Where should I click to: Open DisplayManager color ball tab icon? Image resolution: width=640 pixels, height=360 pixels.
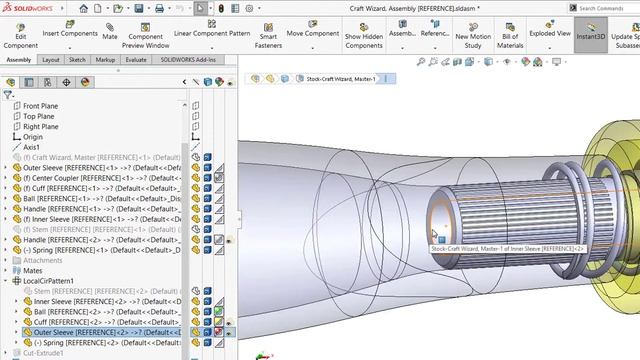[85, 82]
